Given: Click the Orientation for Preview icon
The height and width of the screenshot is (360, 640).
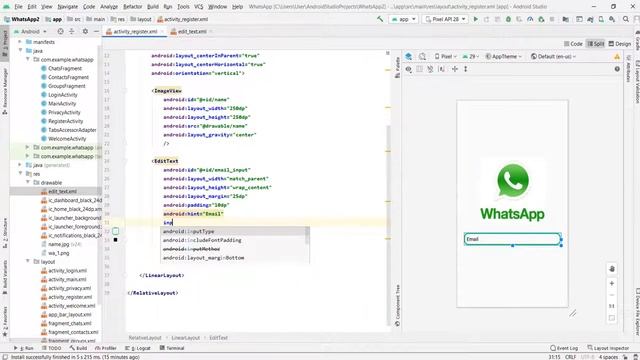Looking at the screenshot, I should pos(422,56).
